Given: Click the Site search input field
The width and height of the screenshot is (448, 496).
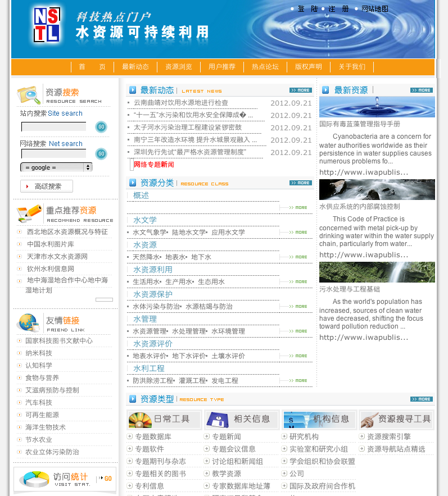Looking at the screenshot, I should 53,127.
